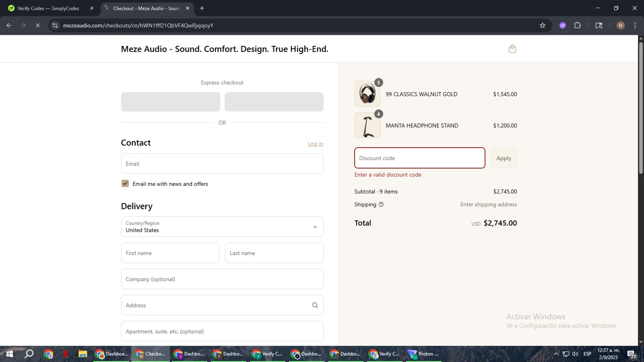The height and width of the screenshot is (362, 644).
Task: Click the browser address bar URL
Action: (x=138, y=25)
